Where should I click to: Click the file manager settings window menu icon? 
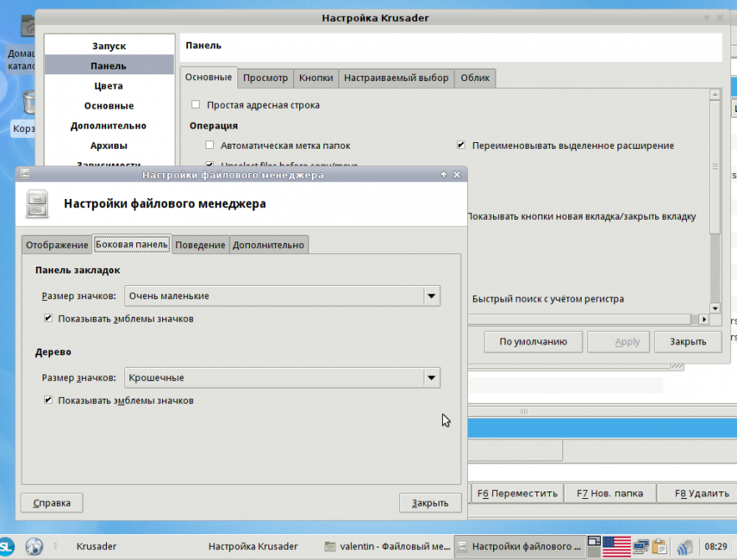coord(25,175)
